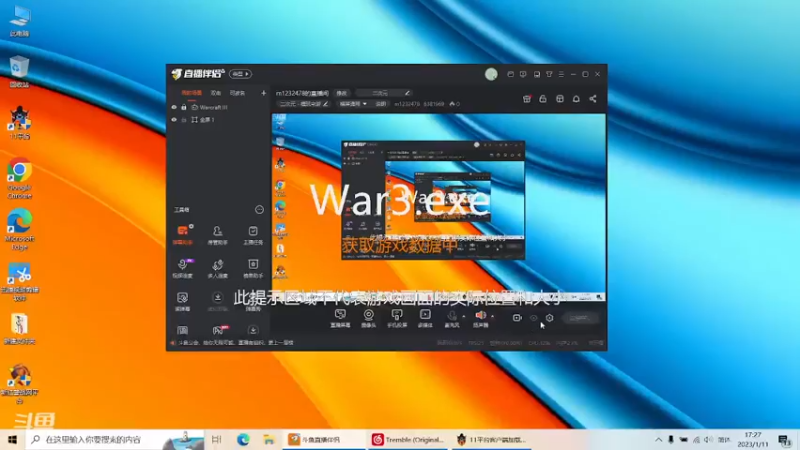
Task: Open the orange danmaku assistant tool
Action: tap(183, 235)
